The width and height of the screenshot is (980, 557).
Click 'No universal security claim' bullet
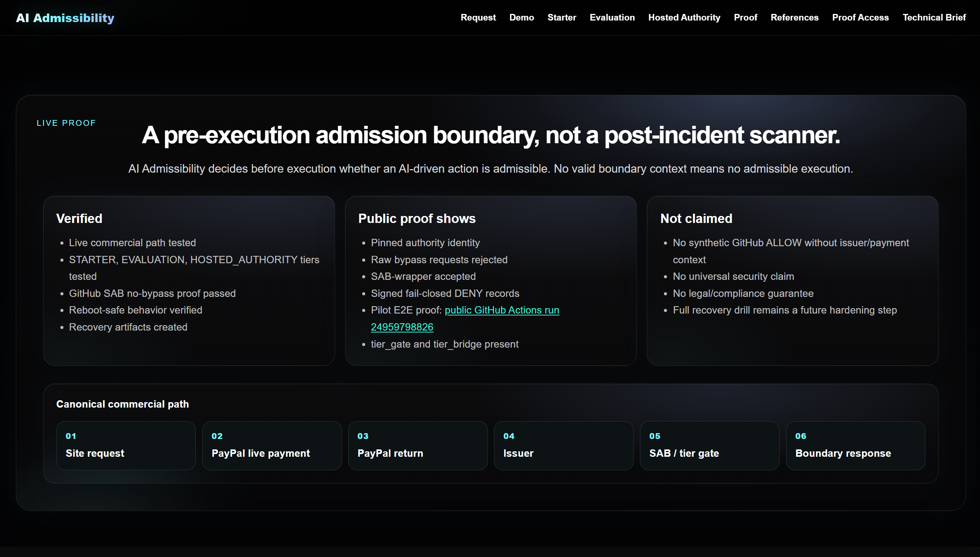point(733,276)
